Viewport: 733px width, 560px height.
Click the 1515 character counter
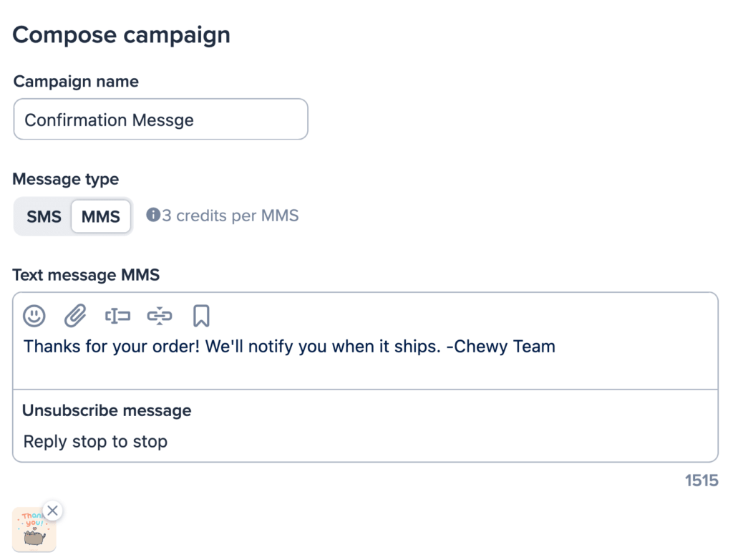click(701, 481)
